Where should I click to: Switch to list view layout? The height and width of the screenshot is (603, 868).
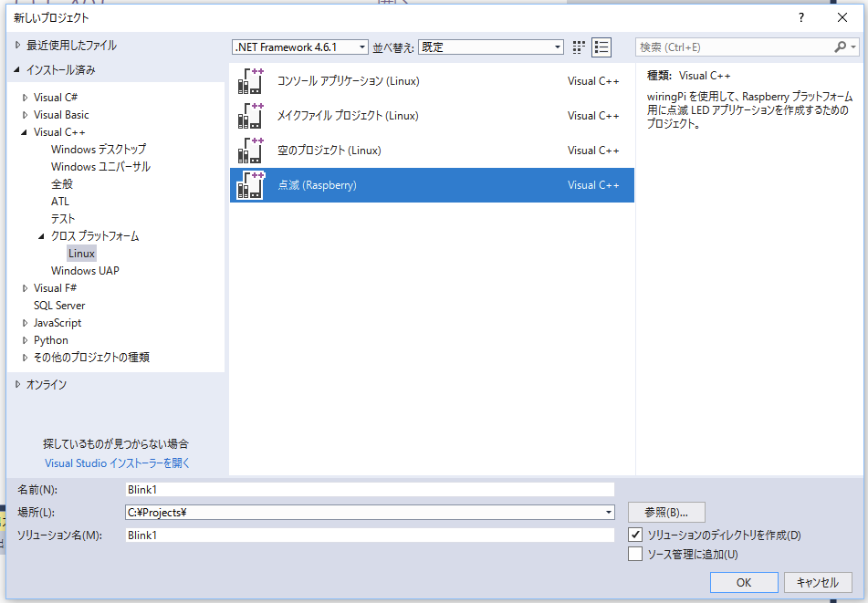(601, 47)
